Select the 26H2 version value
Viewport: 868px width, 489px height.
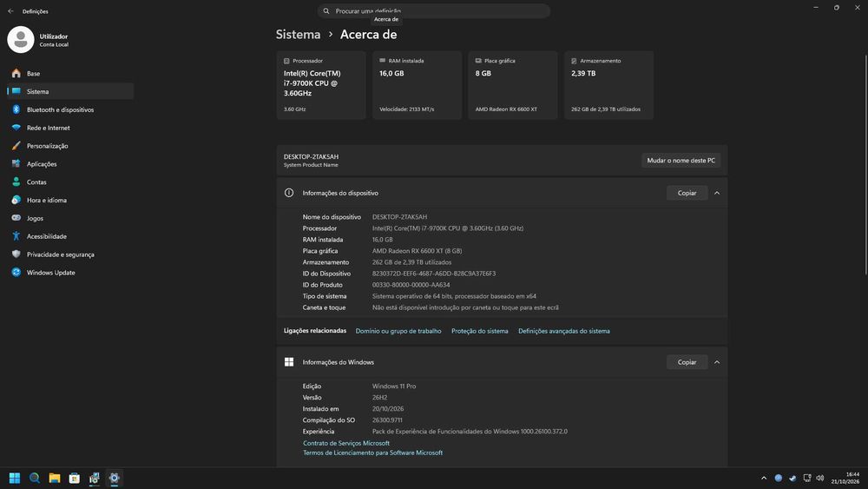(380, 398)
